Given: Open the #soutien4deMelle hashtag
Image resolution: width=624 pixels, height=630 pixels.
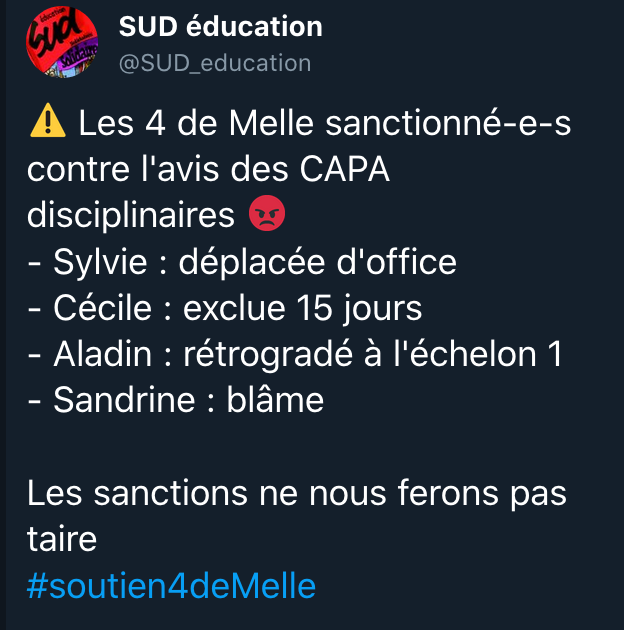Looking at the screenshot, I should [x=171, y=585].
